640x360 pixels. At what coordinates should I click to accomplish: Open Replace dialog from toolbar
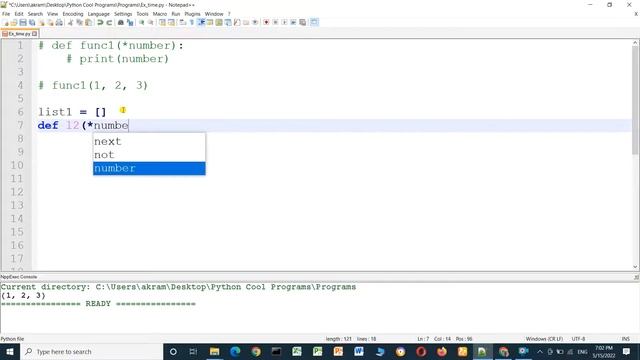pos(130,22)
